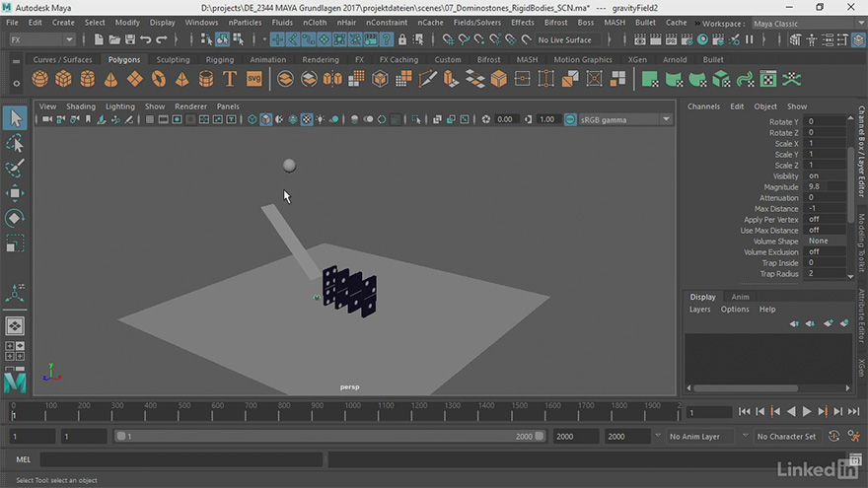Open the Fields/Solvers menu
The image size is (868, 488).
(x=476, y=23)
